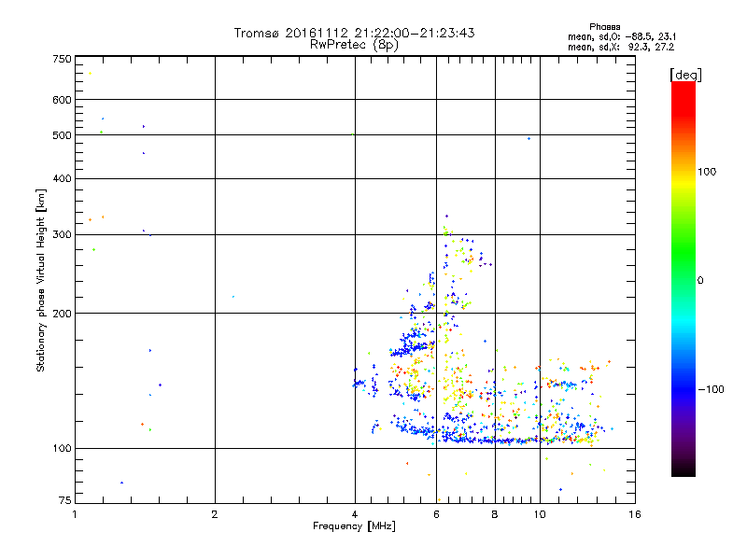
Task: Click the x-axis tick label "1"
Action: coord(75,515)
